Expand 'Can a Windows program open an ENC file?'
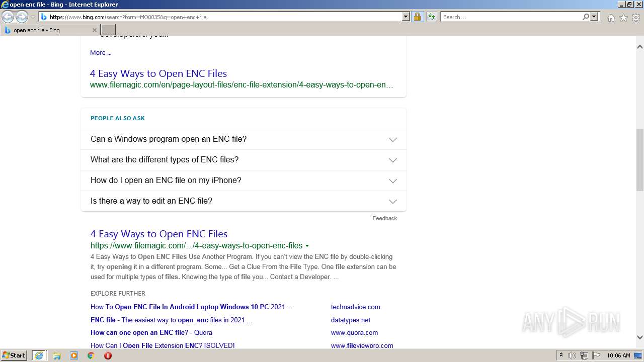This screenshot has width=644, height=362. coord(244,139)
